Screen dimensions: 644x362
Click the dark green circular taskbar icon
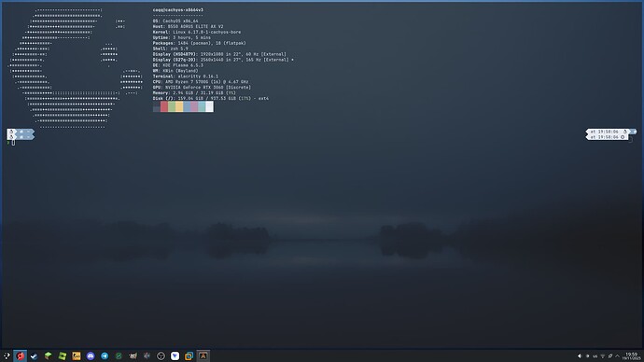pos(119,355)
